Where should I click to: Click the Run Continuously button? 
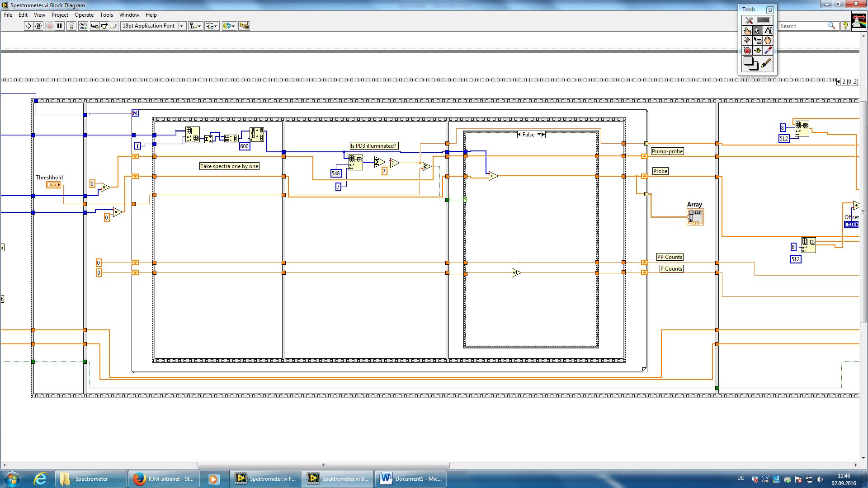[x=38, y=26]
